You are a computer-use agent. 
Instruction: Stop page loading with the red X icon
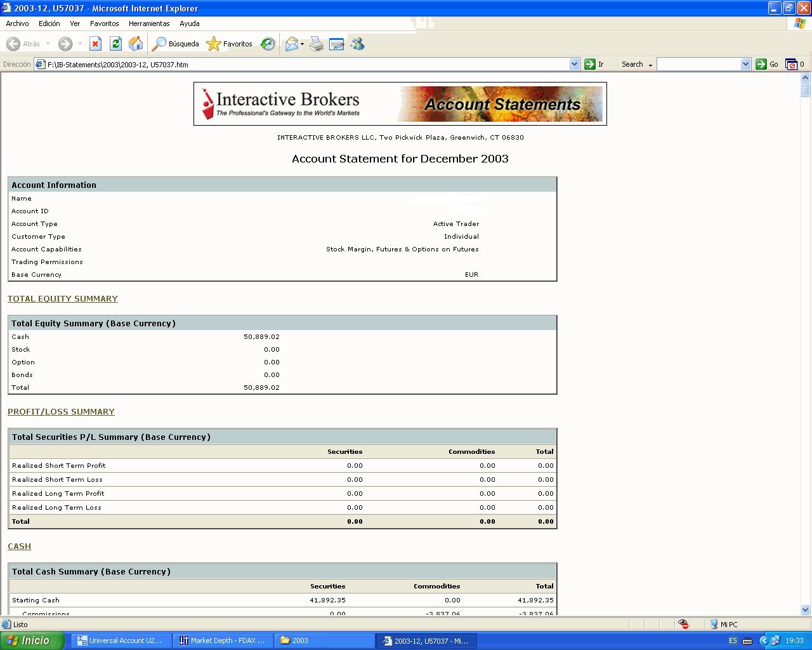pos(96,44)
